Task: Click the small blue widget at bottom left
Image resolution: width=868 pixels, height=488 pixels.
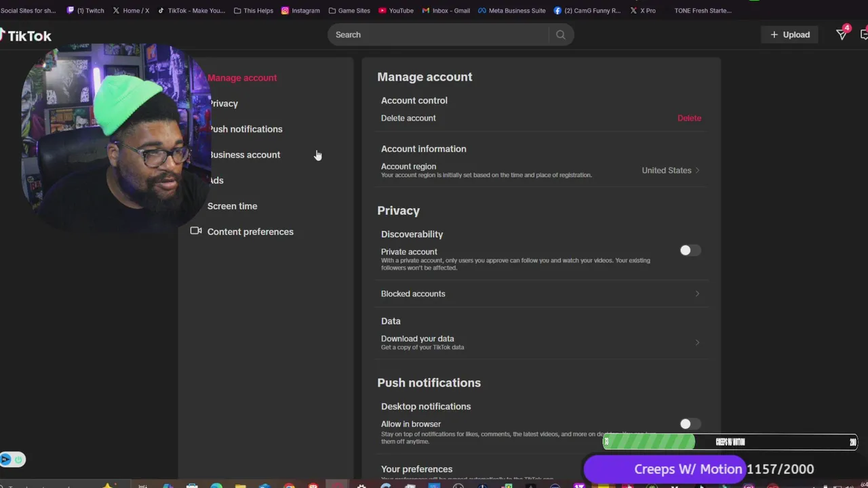Action: pyautogui.click(x=12, y=460)
